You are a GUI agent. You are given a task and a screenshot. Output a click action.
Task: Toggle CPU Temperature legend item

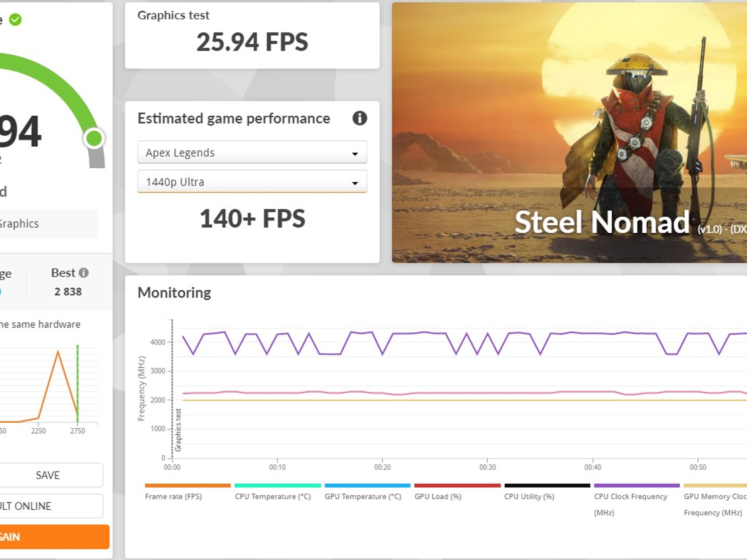(277, 492)
